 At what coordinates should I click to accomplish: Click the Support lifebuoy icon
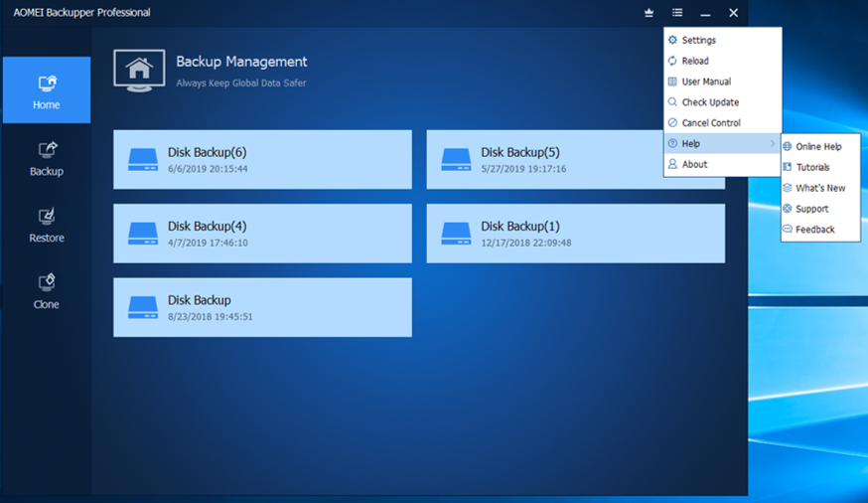[788, 209]
